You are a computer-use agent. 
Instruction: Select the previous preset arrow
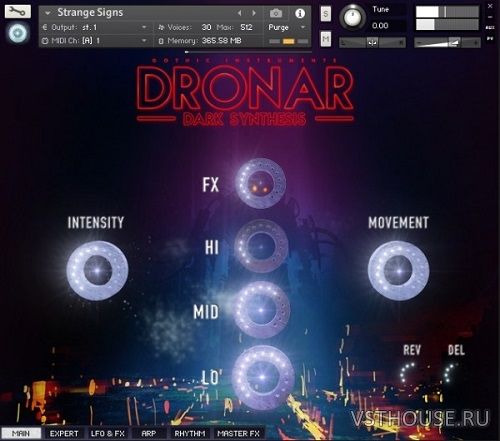(239, 13)
